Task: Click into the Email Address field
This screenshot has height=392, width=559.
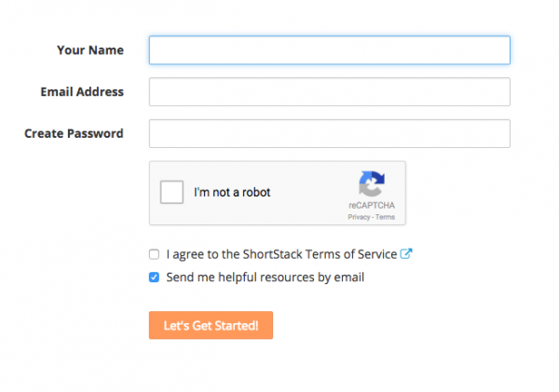Action: [329, 92]
